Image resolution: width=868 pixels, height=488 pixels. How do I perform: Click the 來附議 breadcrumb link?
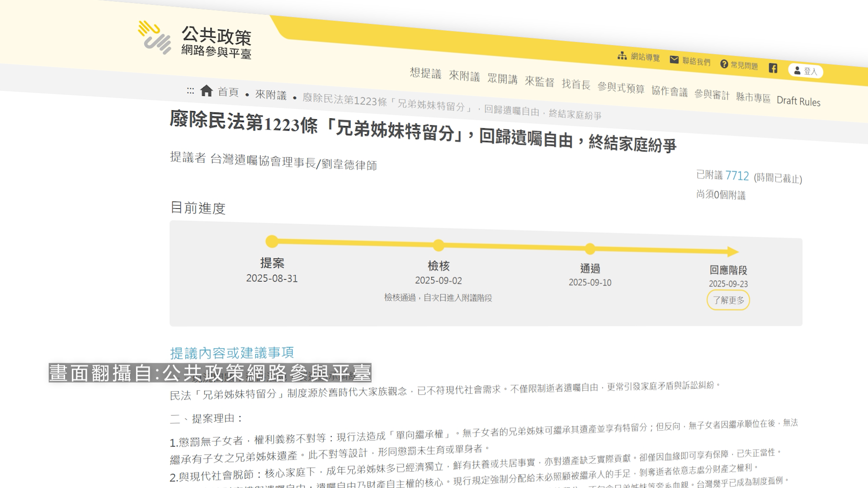[271, 95]
